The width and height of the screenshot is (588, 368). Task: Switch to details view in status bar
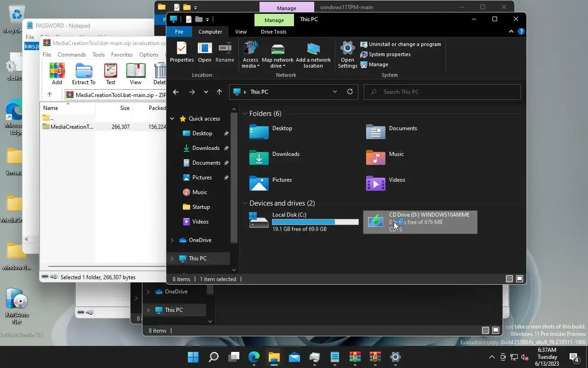[x=509, y=279]
